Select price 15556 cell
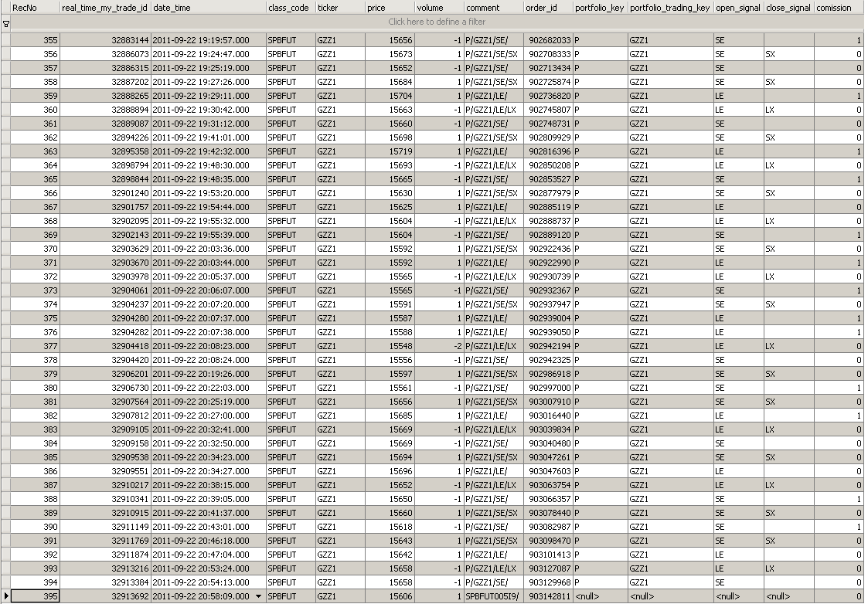Viewport: 868px width, 604px height. click(390, 360)
